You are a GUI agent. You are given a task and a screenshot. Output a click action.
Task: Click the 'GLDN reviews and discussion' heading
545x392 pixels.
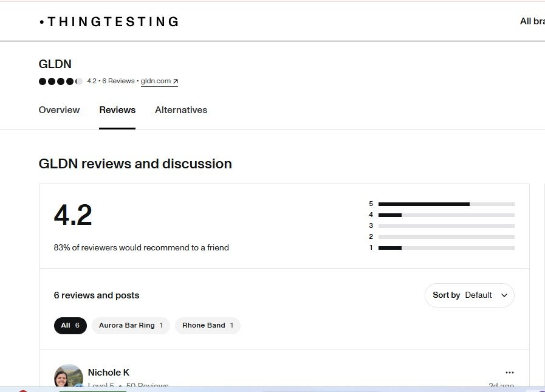click(x=135, y=164)
